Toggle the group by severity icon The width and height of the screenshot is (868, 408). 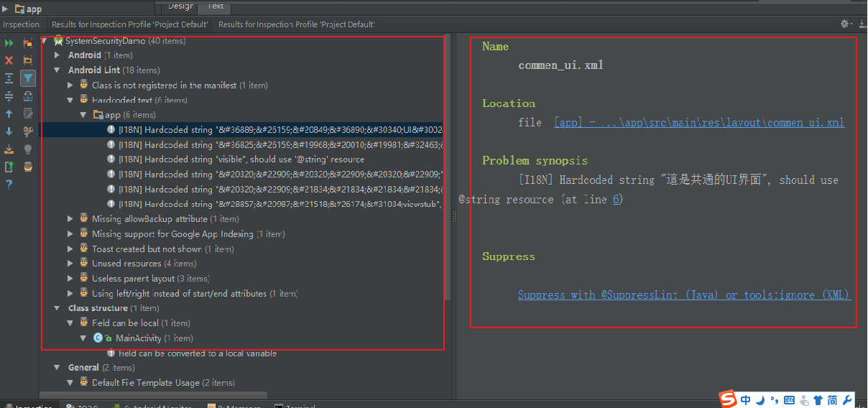[28, 43]
